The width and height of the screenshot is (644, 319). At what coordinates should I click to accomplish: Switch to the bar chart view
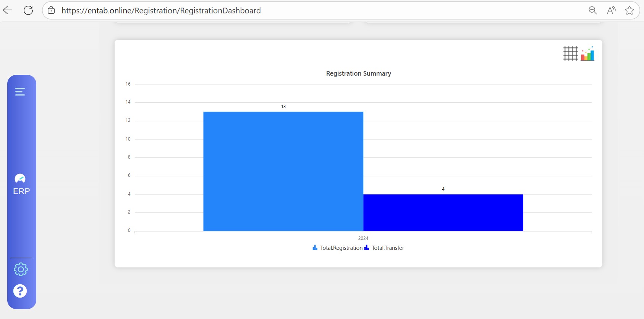coord(587,54)
